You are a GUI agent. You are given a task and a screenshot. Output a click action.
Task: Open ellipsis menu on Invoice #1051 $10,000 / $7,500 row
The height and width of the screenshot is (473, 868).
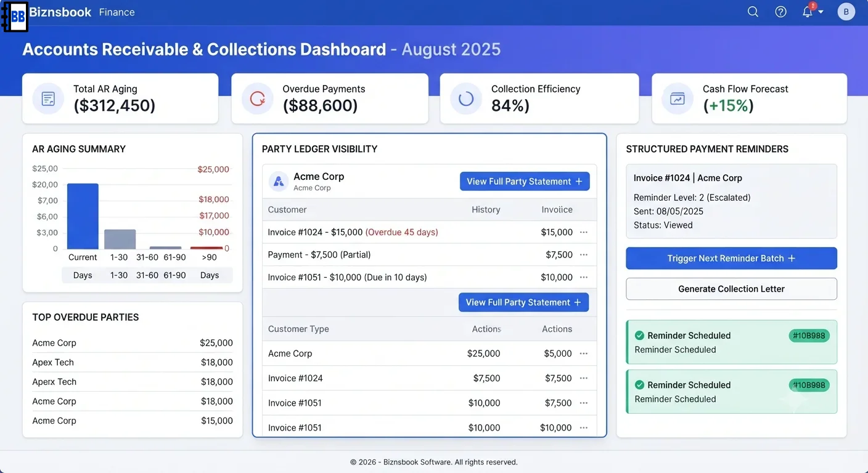click(x=584, y=403)
